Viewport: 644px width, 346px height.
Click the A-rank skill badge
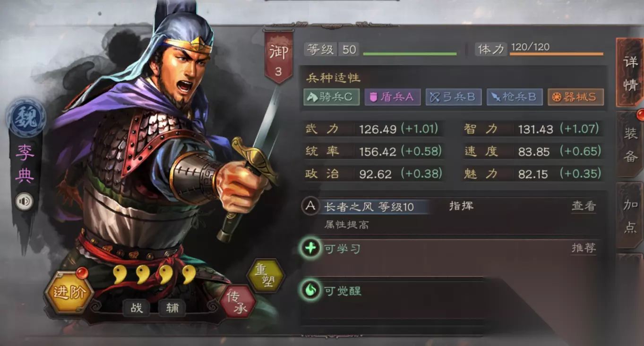[x=310, y=206]
